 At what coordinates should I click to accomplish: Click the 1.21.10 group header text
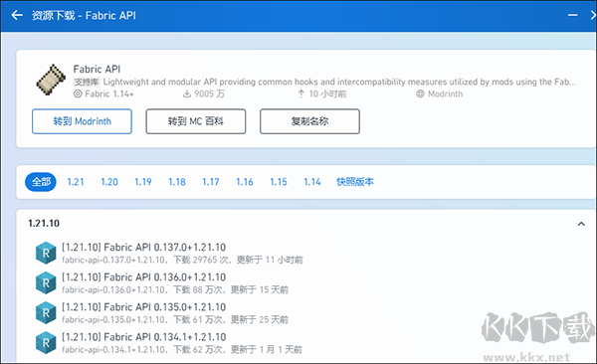pos(44,224)
